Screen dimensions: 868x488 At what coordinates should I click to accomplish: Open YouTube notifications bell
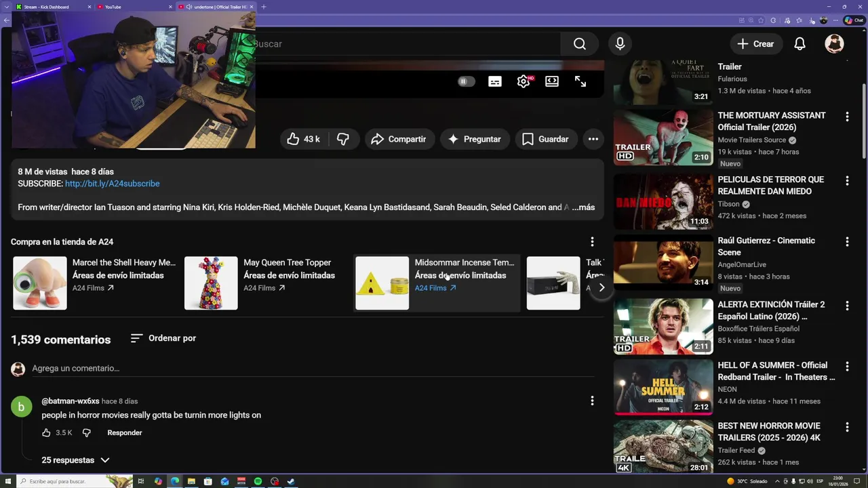[800, 44]
